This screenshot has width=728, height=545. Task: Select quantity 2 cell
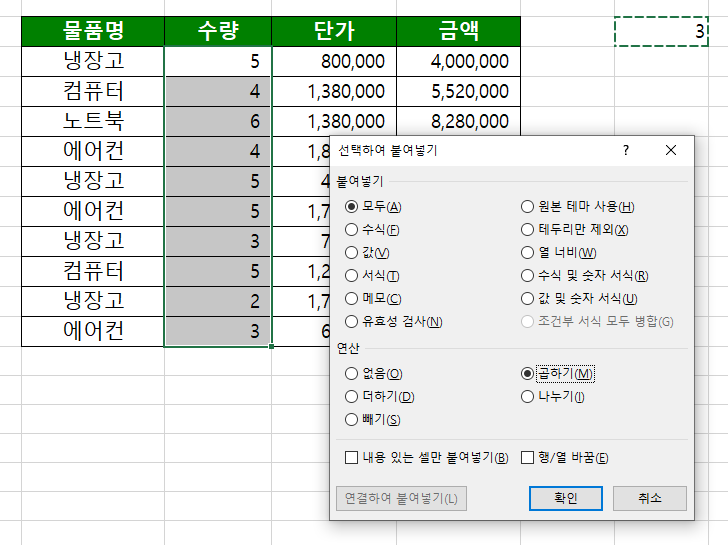coord(218,301)
